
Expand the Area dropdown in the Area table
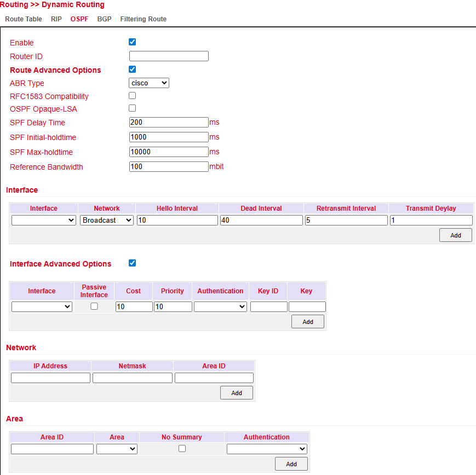pos(116,448)
